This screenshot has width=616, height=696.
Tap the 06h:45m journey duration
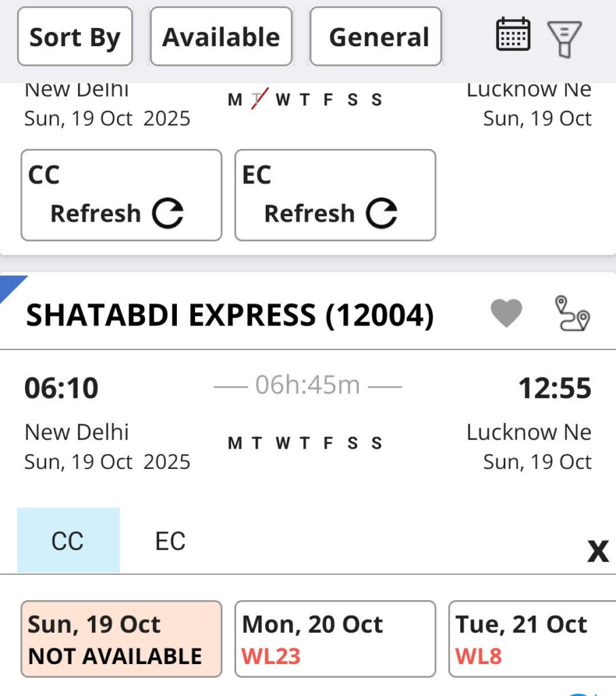pos(307,385)
